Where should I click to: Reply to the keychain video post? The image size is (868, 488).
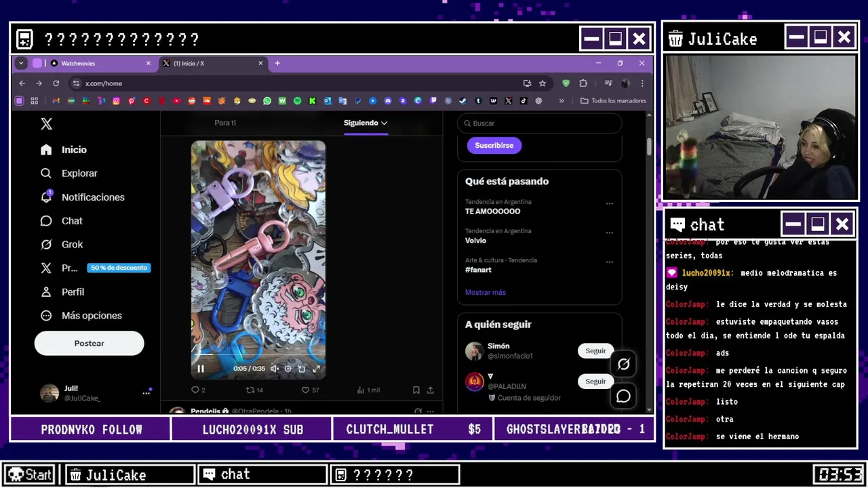coord(198,390)
